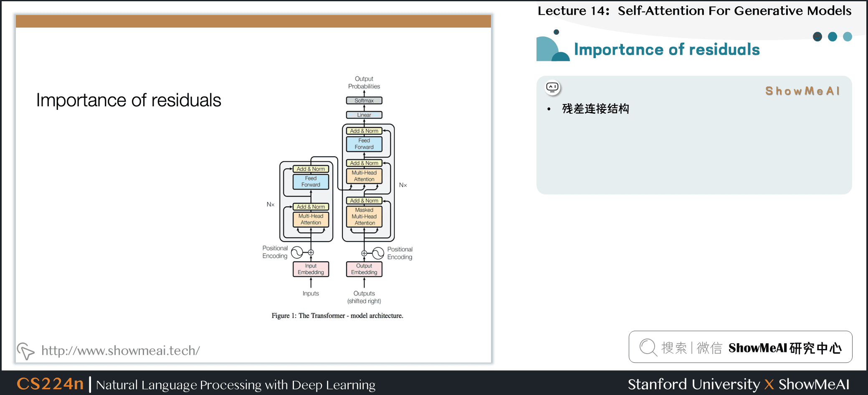Click the Output Embedding block
The image size is (868, 395).
tap(364, 269)
